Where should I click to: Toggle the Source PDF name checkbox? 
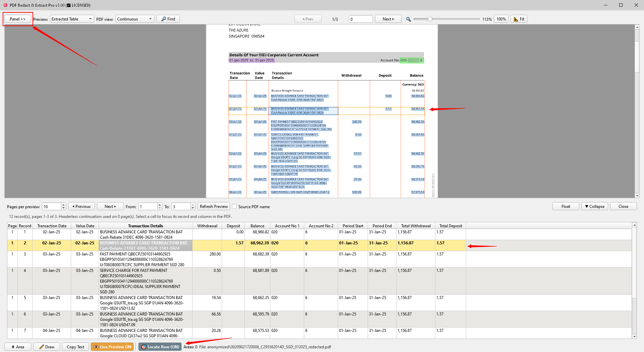pyautogui.click(x=234, y=207)
